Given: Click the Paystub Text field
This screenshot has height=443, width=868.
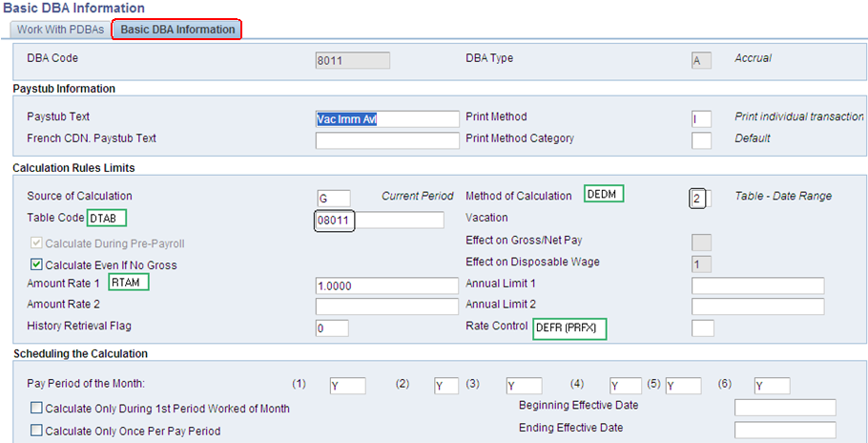Looking at the screenshot, I should point(387,119).
